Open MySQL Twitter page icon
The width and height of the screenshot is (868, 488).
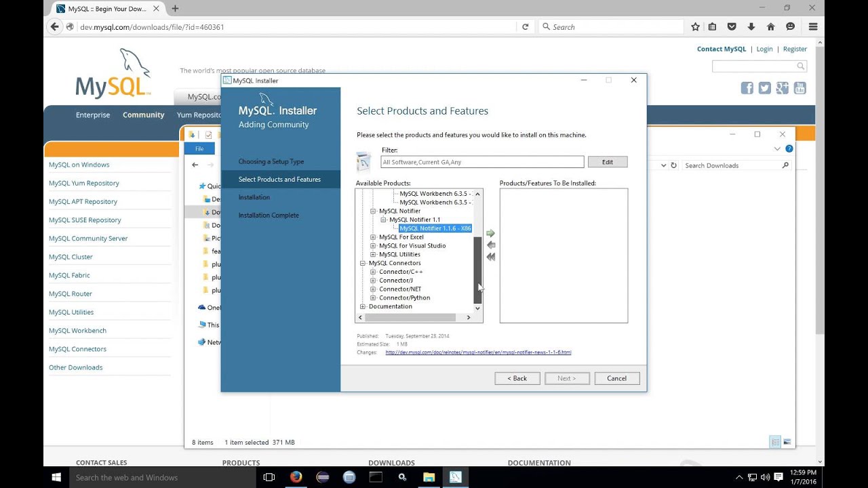pyautogui.click(x=765, y=88)
